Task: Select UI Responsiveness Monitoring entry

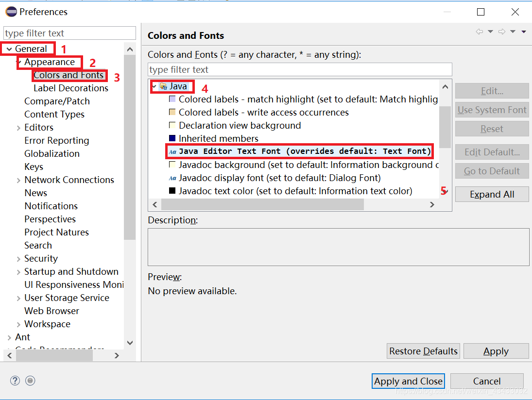Action: point(74,285)
